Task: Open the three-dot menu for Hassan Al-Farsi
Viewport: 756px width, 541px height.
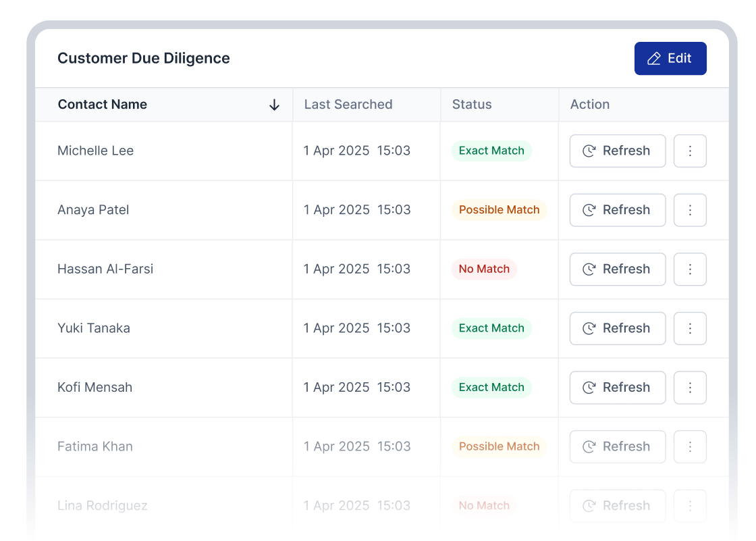Action: [690, 269]
